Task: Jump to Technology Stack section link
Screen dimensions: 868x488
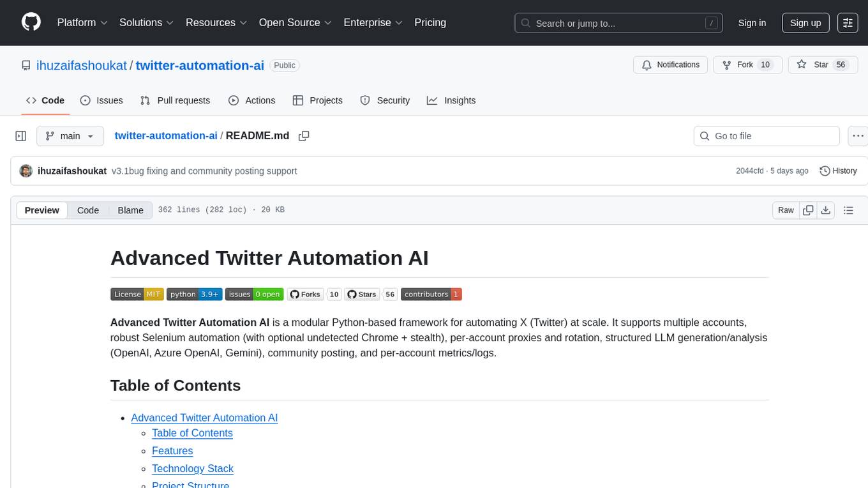Action: (x=193, y=469)
